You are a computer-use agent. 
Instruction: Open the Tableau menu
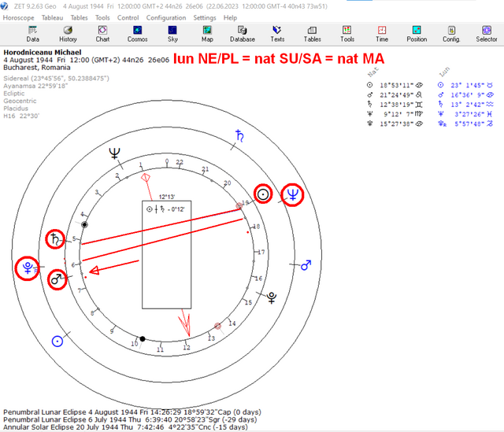point(52,17)
